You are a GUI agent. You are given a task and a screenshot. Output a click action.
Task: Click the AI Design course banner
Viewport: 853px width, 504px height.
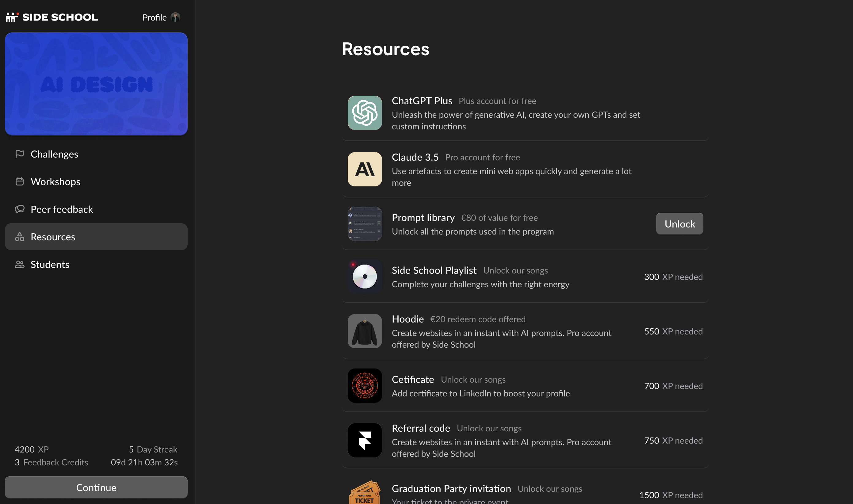coord(96,84)
